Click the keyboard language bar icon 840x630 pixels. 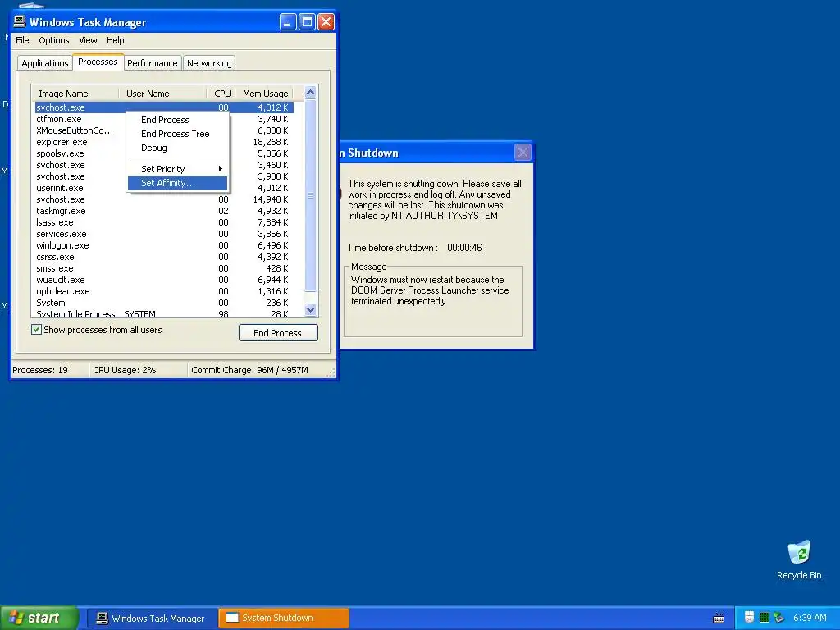(x=719, y=619)
